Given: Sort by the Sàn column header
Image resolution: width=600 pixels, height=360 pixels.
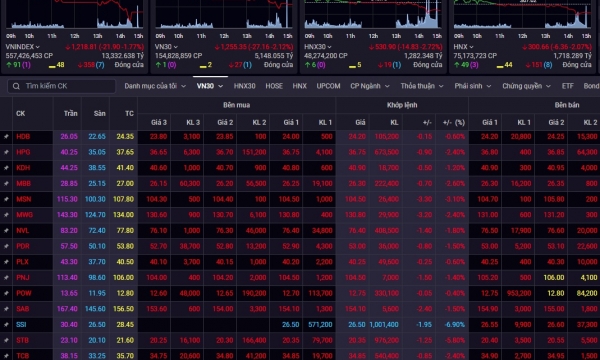Looking at the screenshot, I should 99,114.
